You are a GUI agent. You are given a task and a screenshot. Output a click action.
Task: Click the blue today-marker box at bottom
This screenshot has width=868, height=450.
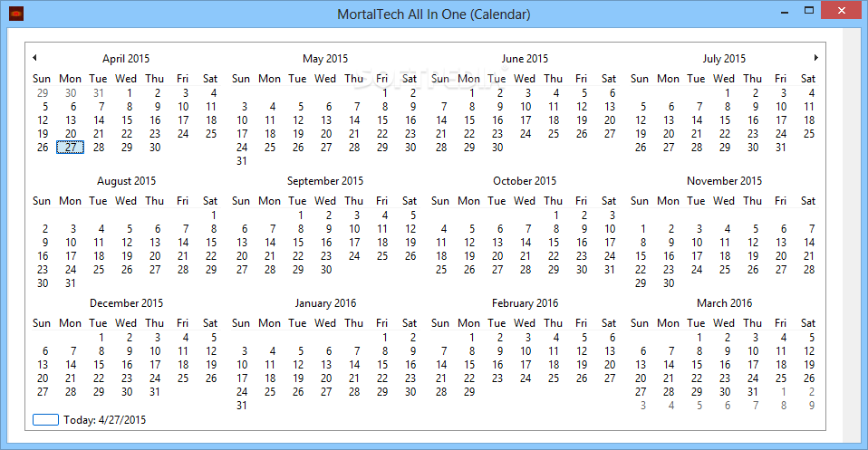[x=45, y=420]
